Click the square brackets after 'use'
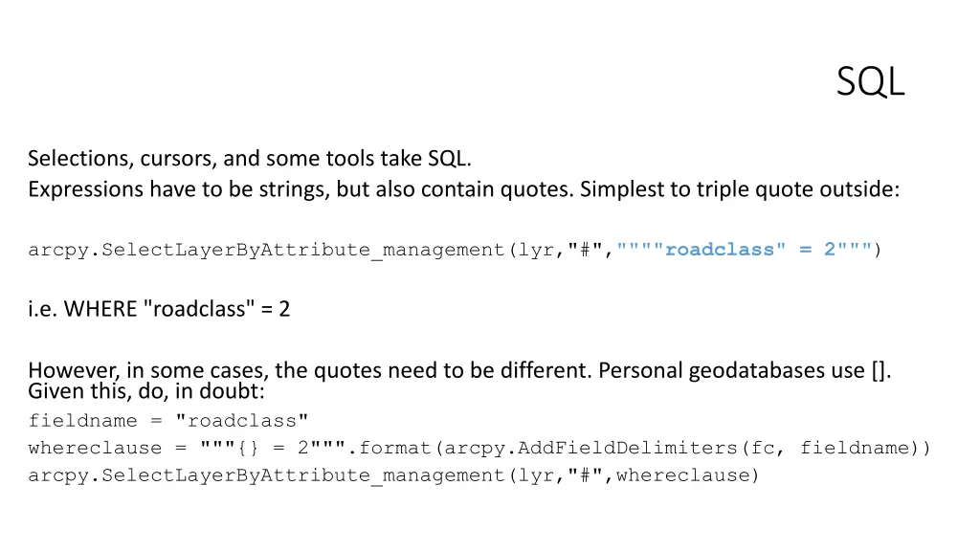The width and height of the screenshot is (980, 551). [x=879, y=371]
